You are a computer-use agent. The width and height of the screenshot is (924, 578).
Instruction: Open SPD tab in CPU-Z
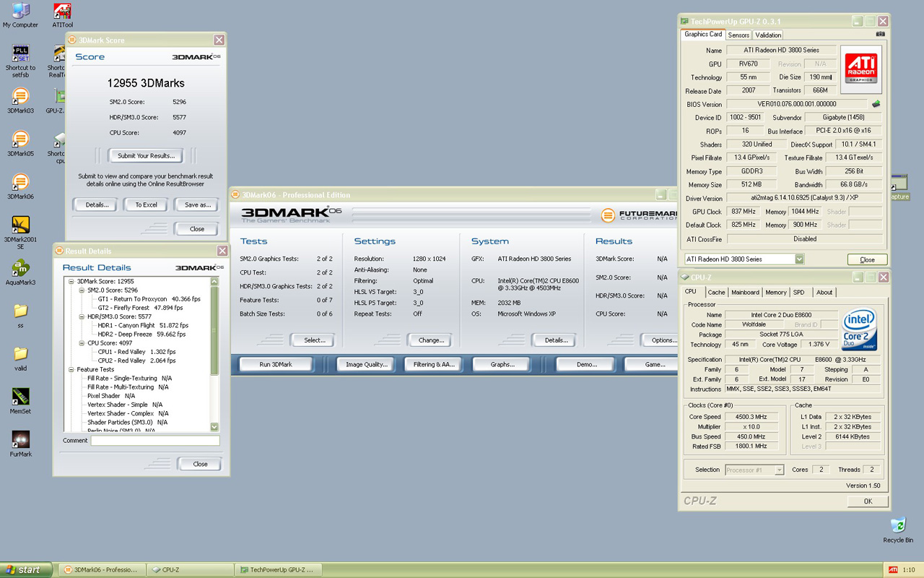pyautogui.click(x=799, y=293)
